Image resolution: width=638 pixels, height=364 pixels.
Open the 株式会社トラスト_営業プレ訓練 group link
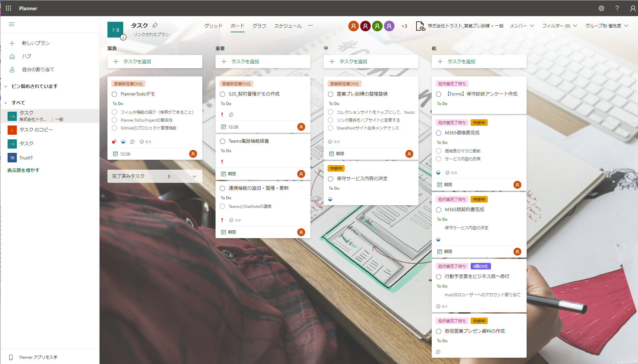pyautogui.click(x=466, y=26)
